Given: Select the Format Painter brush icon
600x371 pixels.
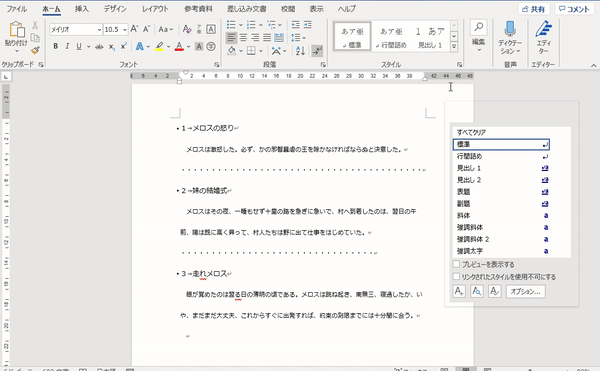Looking at the screenshot, I should 35,50.
